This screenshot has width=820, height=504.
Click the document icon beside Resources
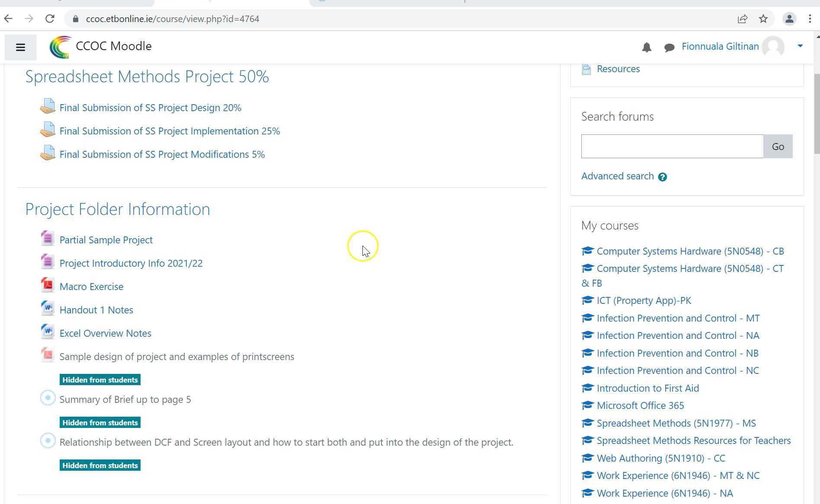click(586, 68)
